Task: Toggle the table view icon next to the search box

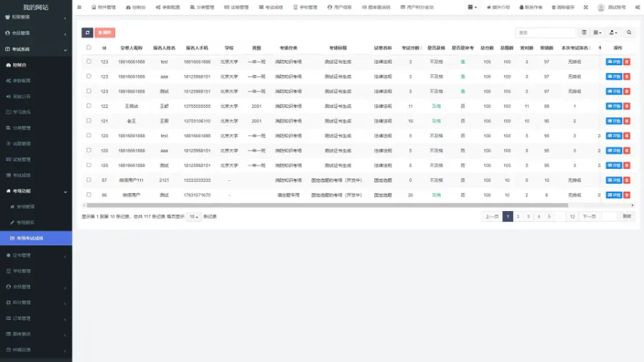Action: coord(584,33)
